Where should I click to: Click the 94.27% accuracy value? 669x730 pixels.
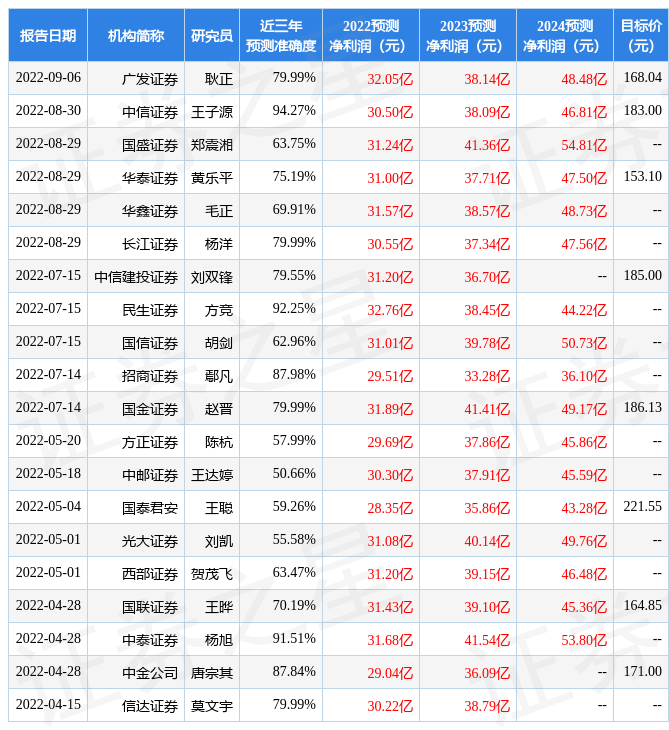point(294,110)
